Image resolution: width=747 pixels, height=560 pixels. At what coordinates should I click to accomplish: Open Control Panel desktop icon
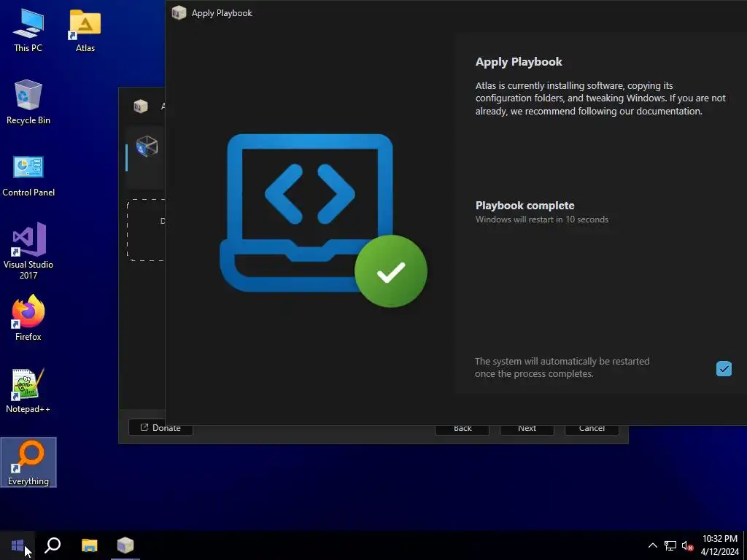[28, 175]
